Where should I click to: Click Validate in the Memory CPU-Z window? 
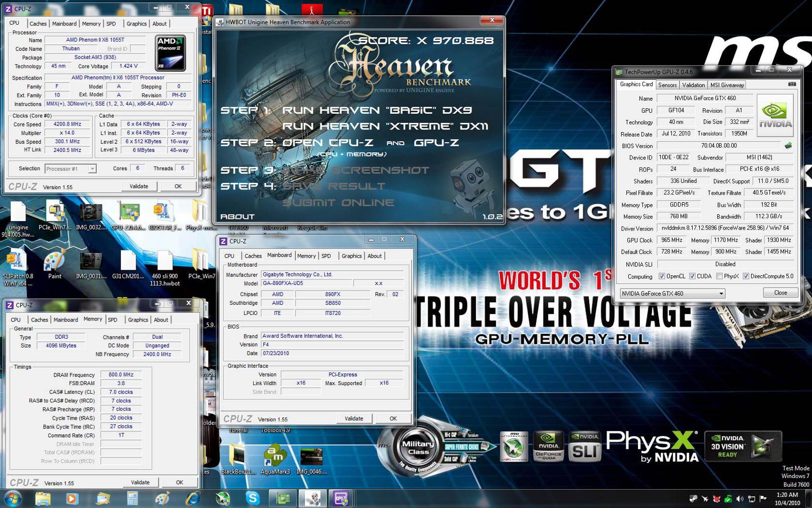(140, 482)
